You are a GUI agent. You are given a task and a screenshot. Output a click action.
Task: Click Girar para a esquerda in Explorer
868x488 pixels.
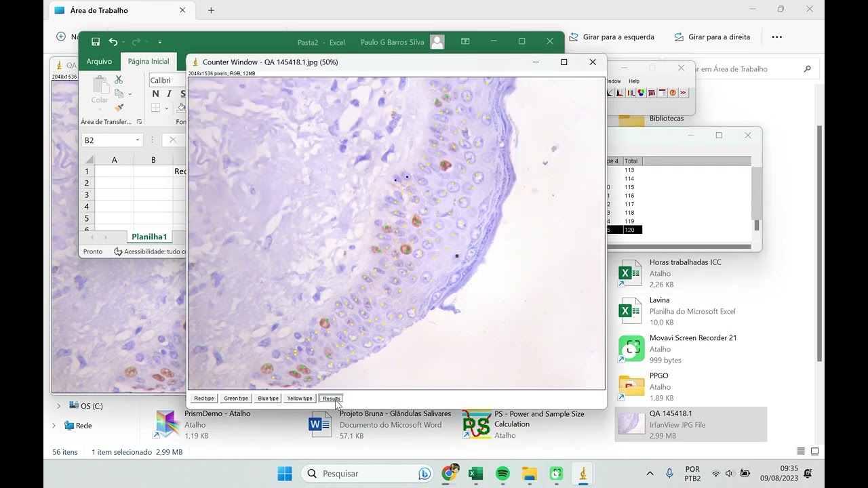(612, 37)
